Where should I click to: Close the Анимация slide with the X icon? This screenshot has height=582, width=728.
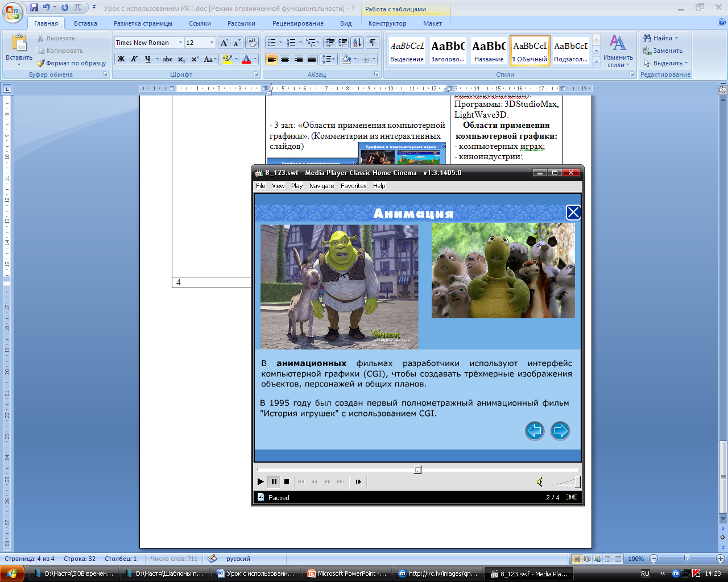(573, 213)
